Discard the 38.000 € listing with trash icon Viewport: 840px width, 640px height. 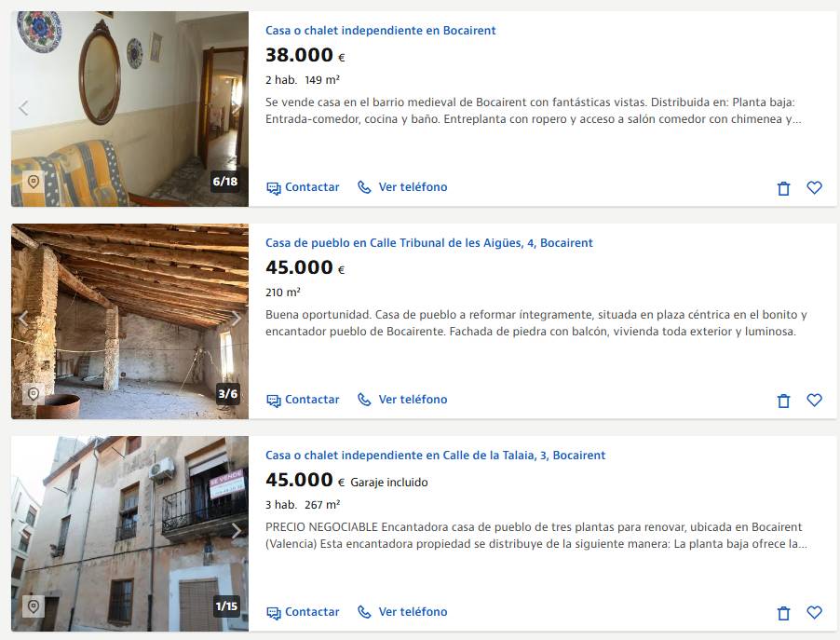pyautogui.click(x=783, y=188)
